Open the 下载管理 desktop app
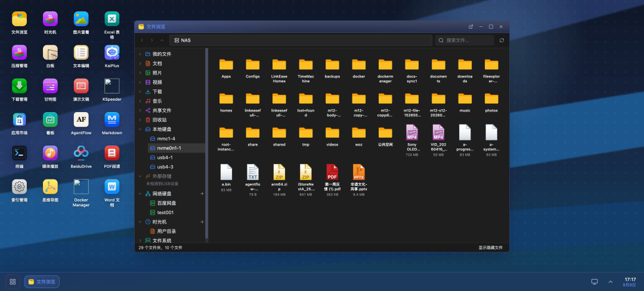Screen dimensions: 644x291 (x=19, y=86)
